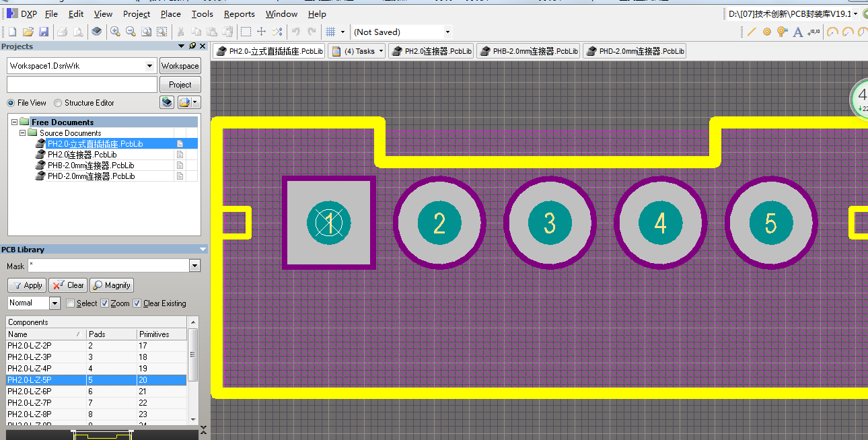Click the print toolbar icon
Screen dimensions: 868x440
point(62,32)
